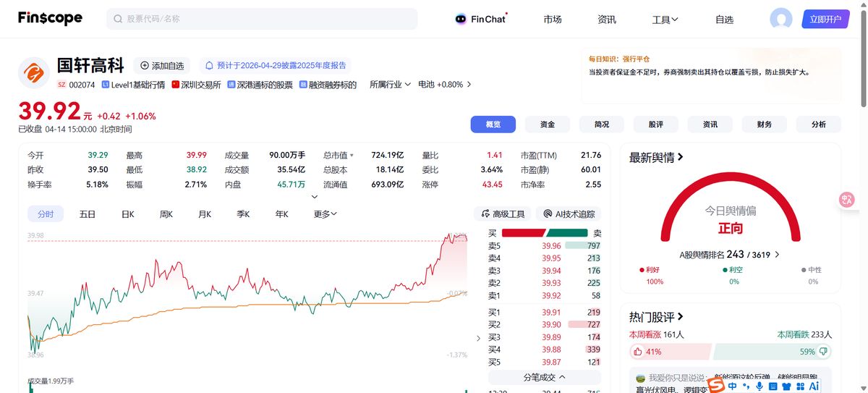The height and width of the screenshot is (393, 868).
Task: Collapse the 分笔成交 section
Action: [544, 377]
